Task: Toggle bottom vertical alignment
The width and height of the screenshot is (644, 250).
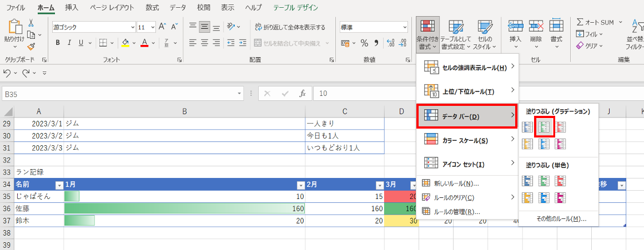Action: [217, 27]
